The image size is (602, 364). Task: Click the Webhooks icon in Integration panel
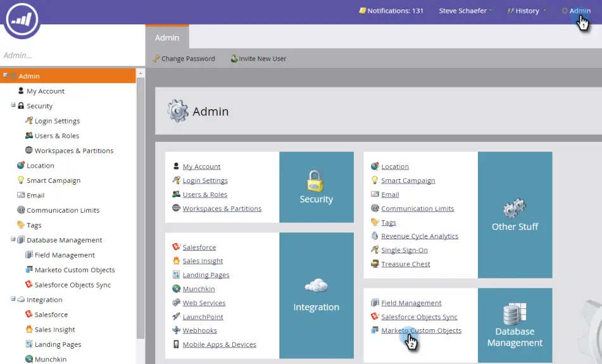(x=176, y=330)
